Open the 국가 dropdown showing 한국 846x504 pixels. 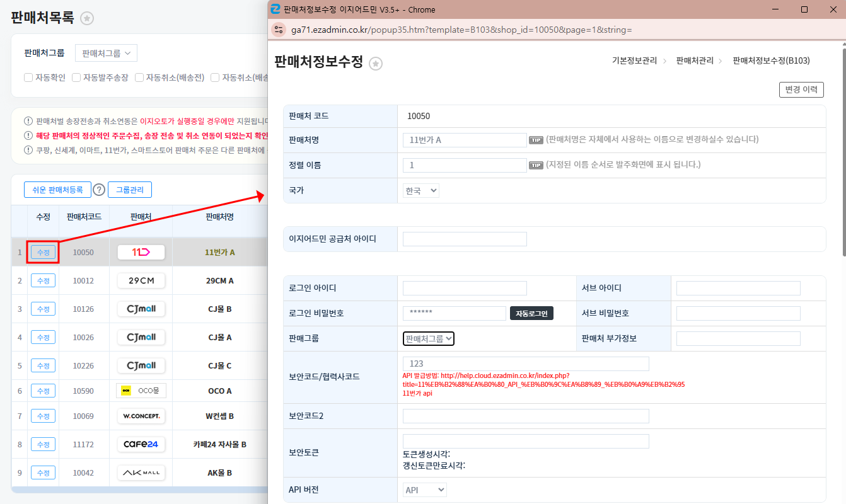(421, 190)
